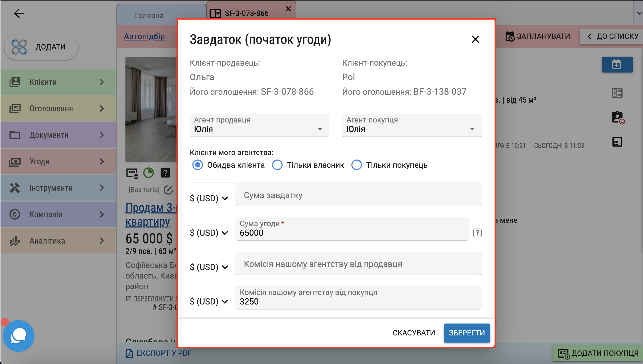The image size is (643, 364).
Task: Expand the Аналітика chevron
Action: [x=102, y=241]
